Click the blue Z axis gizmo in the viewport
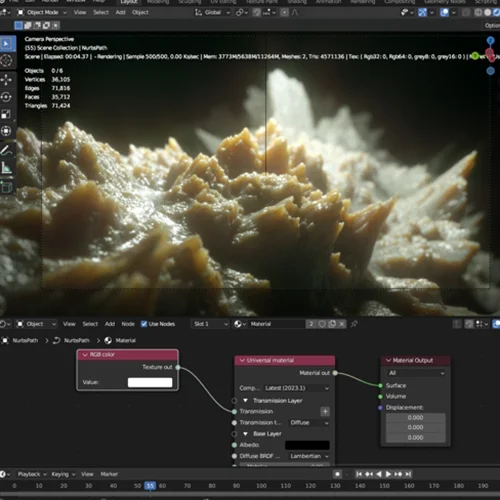The height and width of the screenshot is (500, 500). pos(490,41)
